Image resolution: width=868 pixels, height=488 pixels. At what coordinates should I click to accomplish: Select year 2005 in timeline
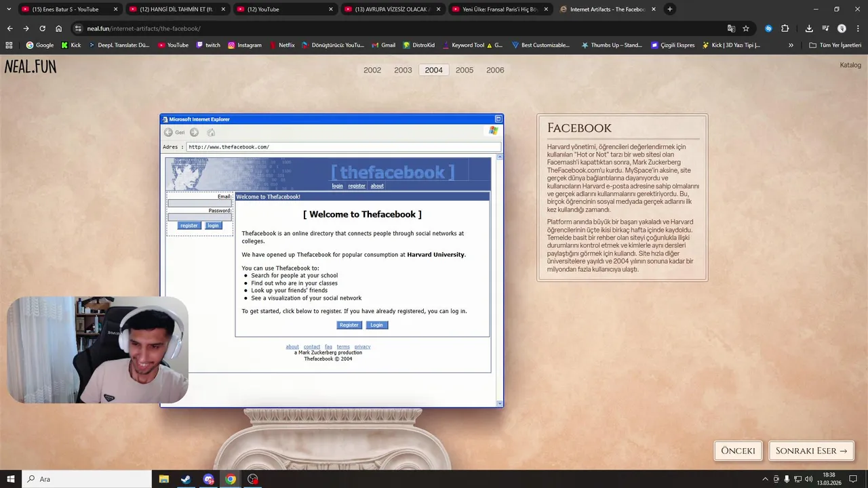pos(465,70)
